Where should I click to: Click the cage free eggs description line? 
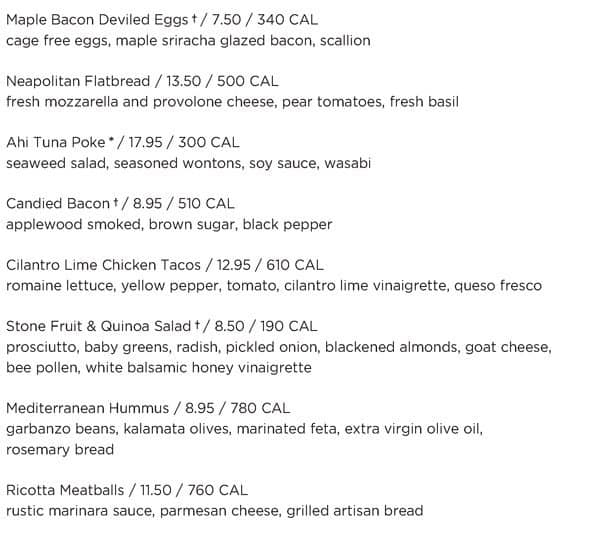point(188,41)
